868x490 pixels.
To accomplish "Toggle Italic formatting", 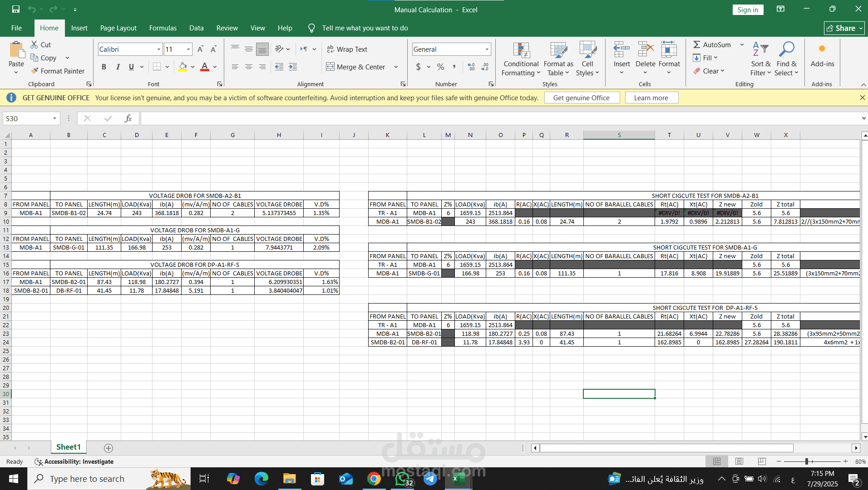I will point(118,67).
